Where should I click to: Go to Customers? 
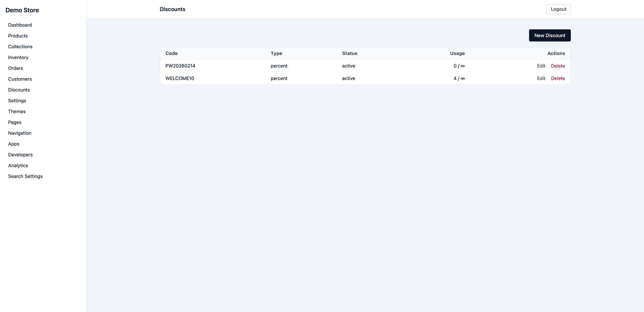(x=20, y=79)
